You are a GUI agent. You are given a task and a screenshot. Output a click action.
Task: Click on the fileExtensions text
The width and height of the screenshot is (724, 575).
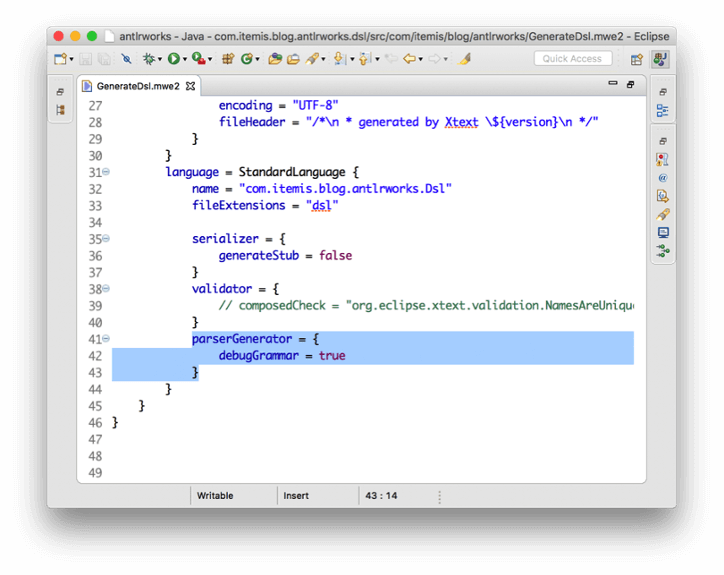(x=239, y=205)
